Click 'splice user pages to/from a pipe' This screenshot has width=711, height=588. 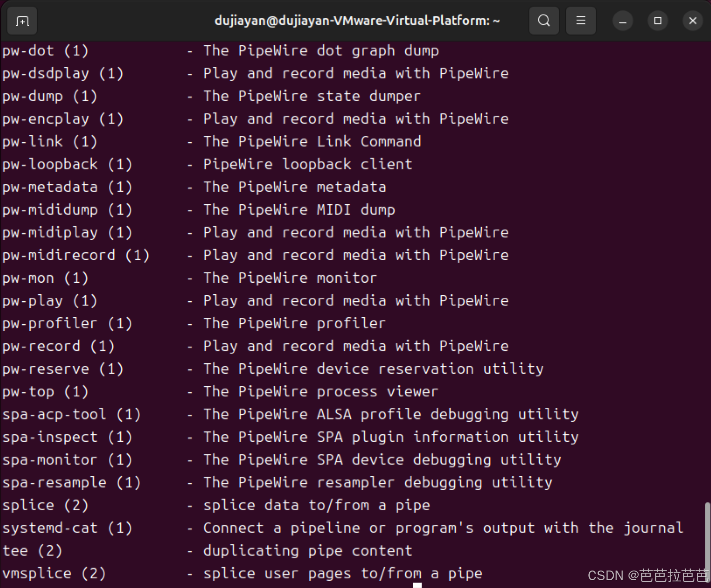(x=343, y=574)
